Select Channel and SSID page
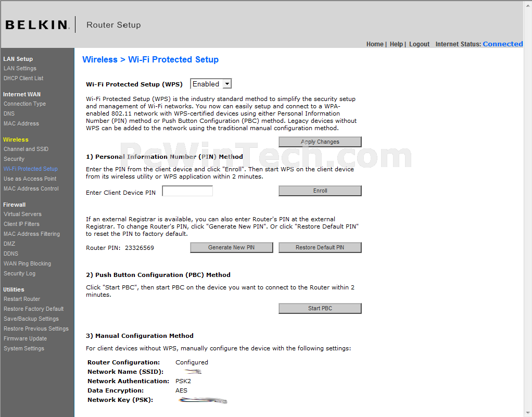The image size is (532, 417). point(26,149)
